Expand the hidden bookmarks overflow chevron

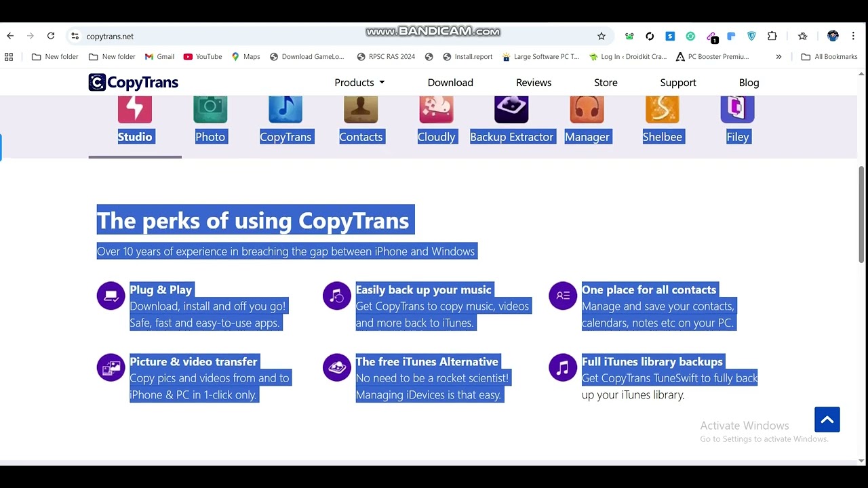778,57
